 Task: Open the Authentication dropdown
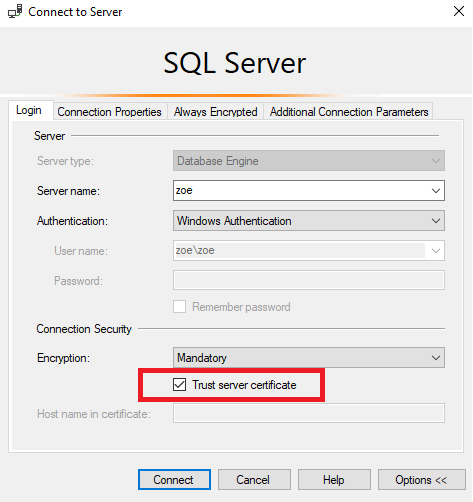[x=309, y=221]
